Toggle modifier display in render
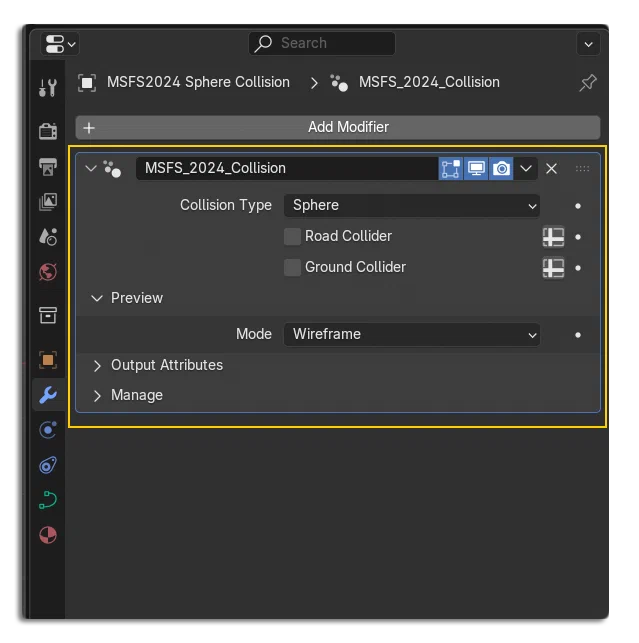This screenshot has height=643, width=639. 501,169
